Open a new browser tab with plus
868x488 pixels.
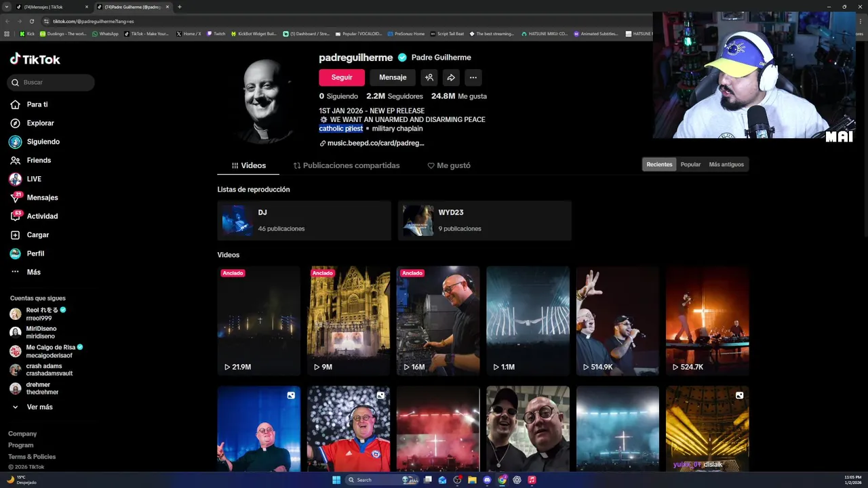click(179, 7)
